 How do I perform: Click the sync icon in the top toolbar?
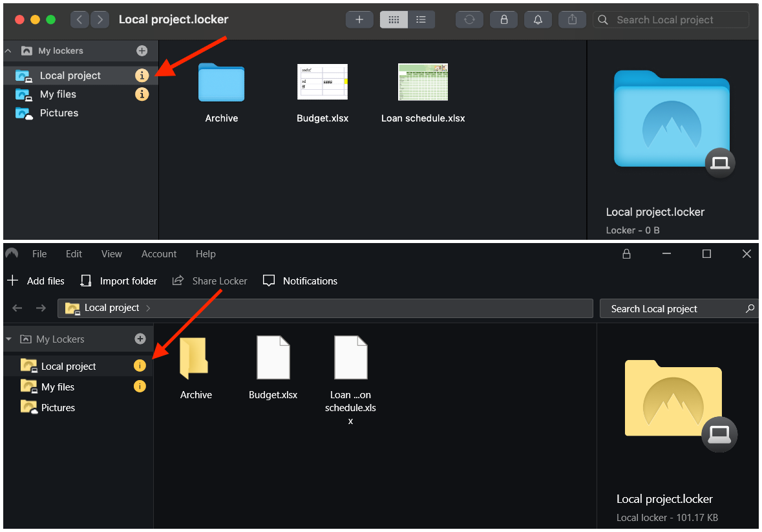click(x=469, y=19)
